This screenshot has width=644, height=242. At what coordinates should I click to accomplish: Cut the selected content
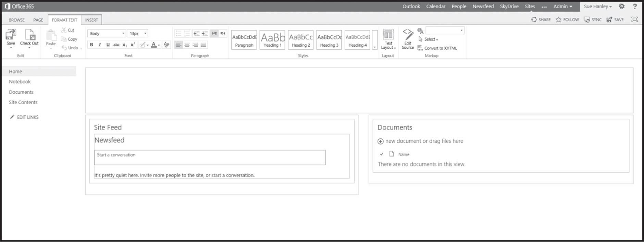[68, 30]
